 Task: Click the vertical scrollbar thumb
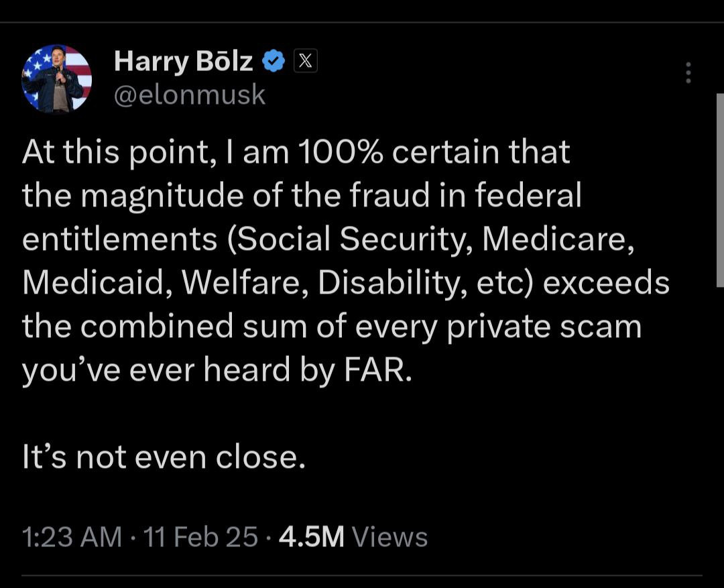point(719,190)
